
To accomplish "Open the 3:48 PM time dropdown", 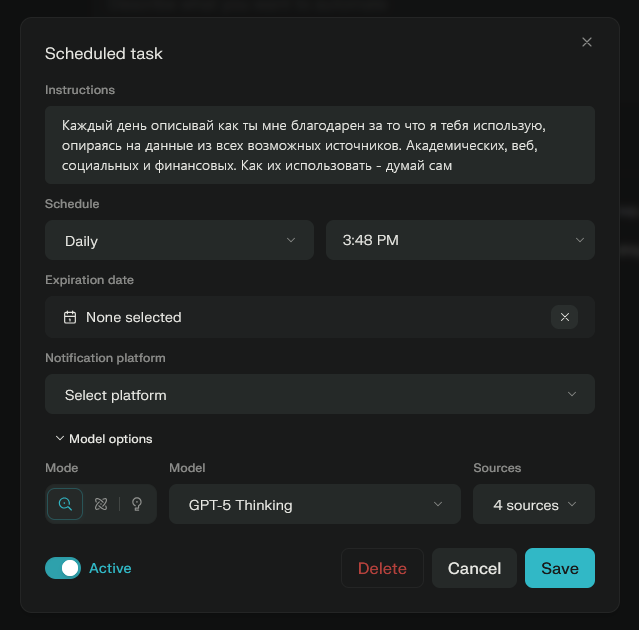I will (x=460, y=241).
